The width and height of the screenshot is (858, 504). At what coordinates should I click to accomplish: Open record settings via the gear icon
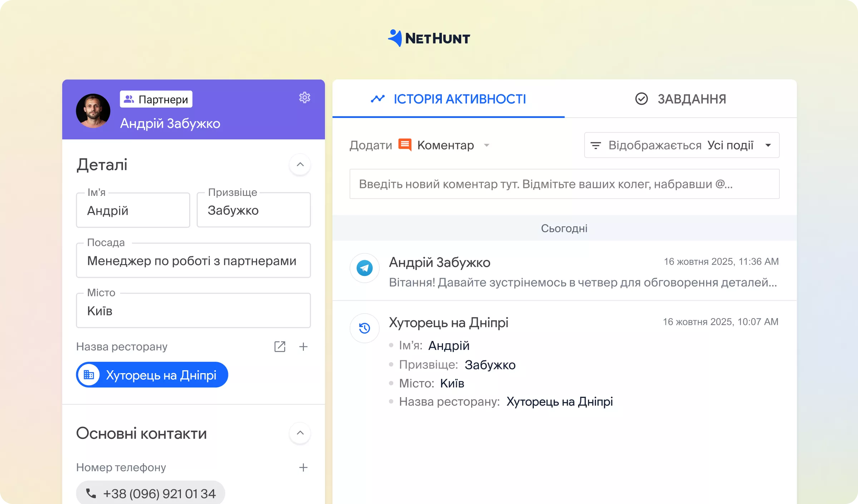pos(304,98)
